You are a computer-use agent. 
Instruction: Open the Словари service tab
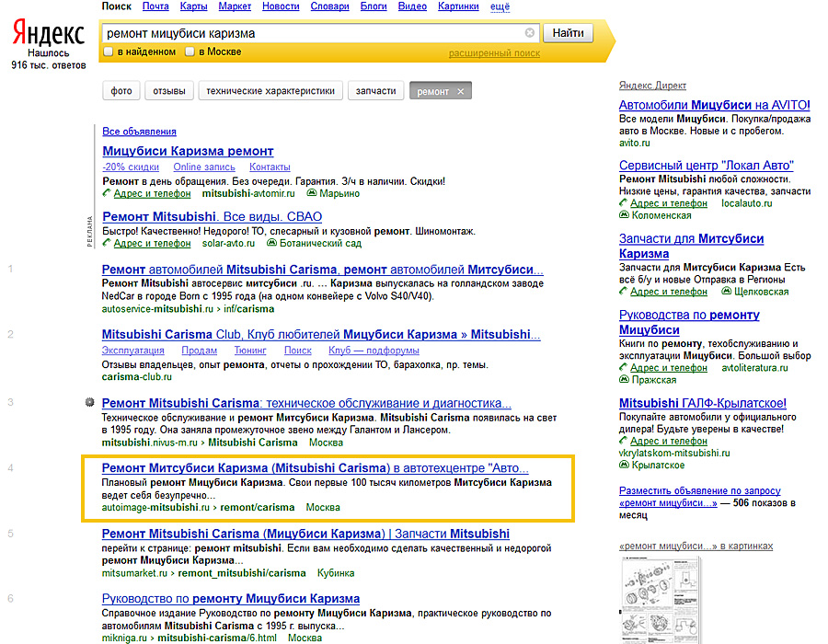(329, 6)
